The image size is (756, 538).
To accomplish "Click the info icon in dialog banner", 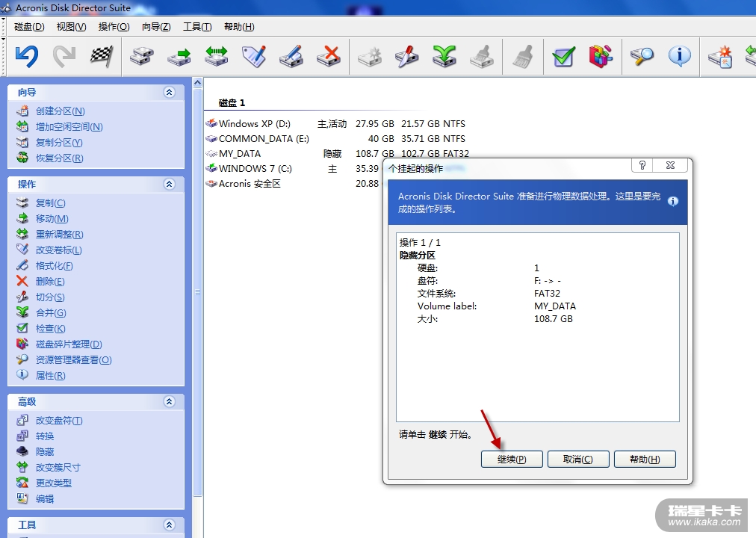I will click(673, 202).
